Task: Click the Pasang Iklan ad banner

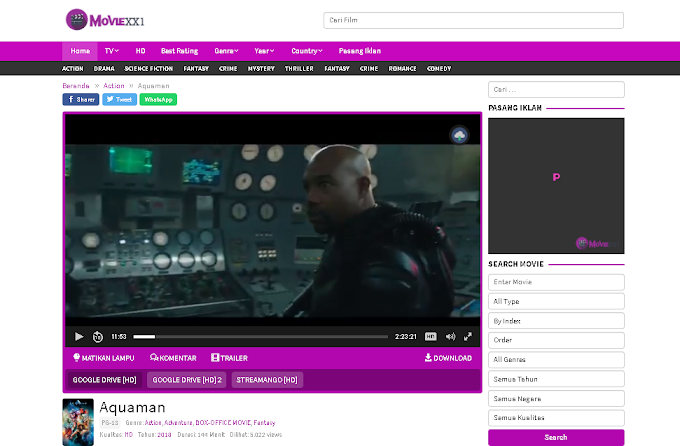Action: coord(556,186)
